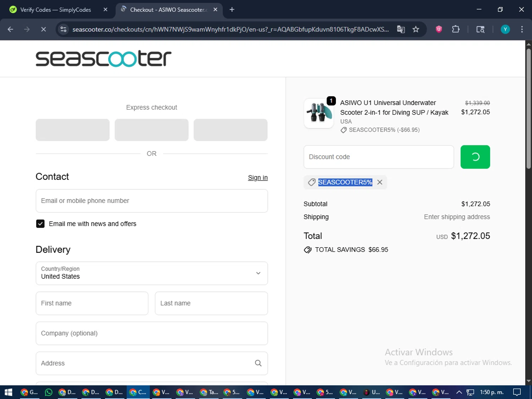Close the Verify Codes SimplyCodes tab

(x=105, y=10)
